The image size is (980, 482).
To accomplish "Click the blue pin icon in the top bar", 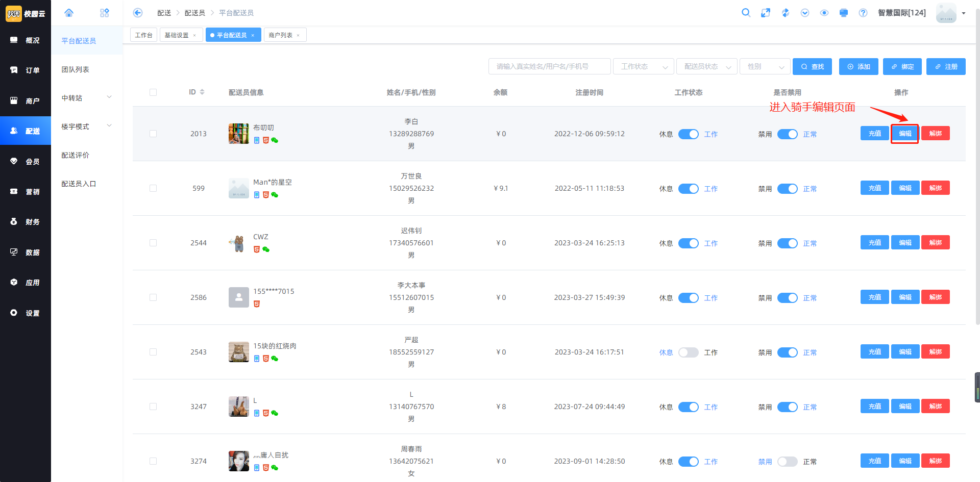I will 785,13.
